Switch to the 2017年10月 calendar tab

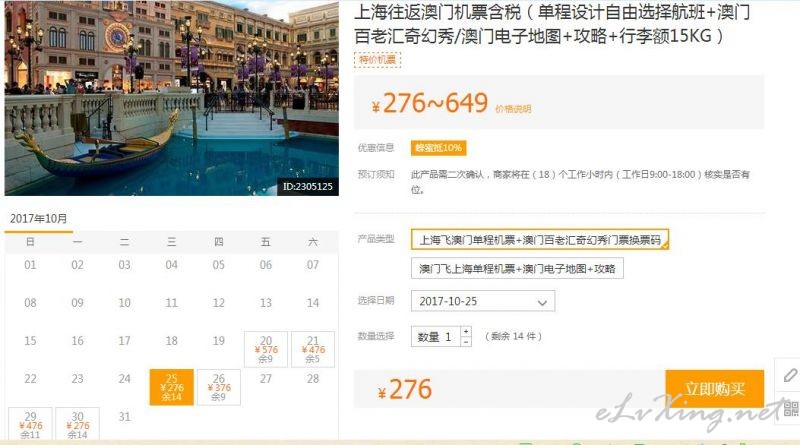(39, 219)
